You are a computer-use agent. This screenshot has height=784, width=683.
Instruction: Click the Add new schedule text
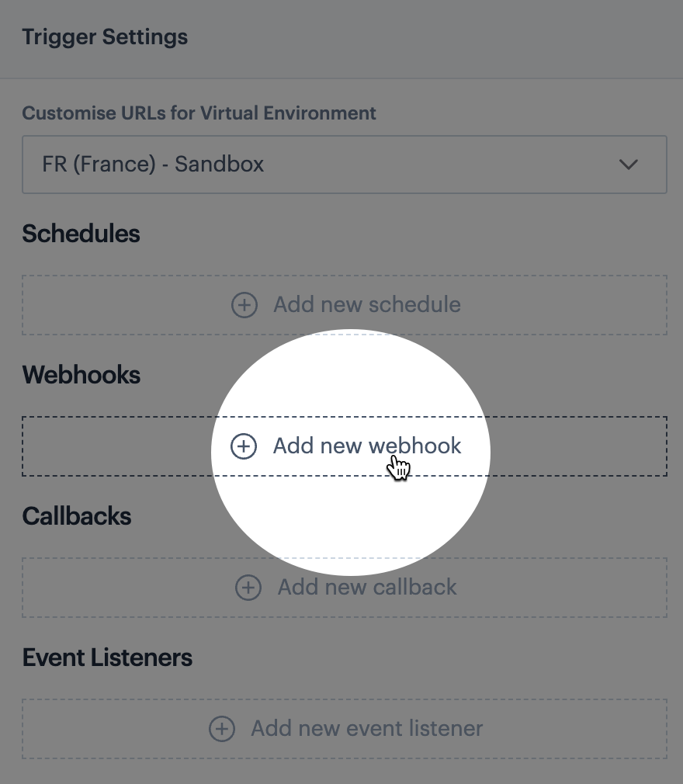366,305
